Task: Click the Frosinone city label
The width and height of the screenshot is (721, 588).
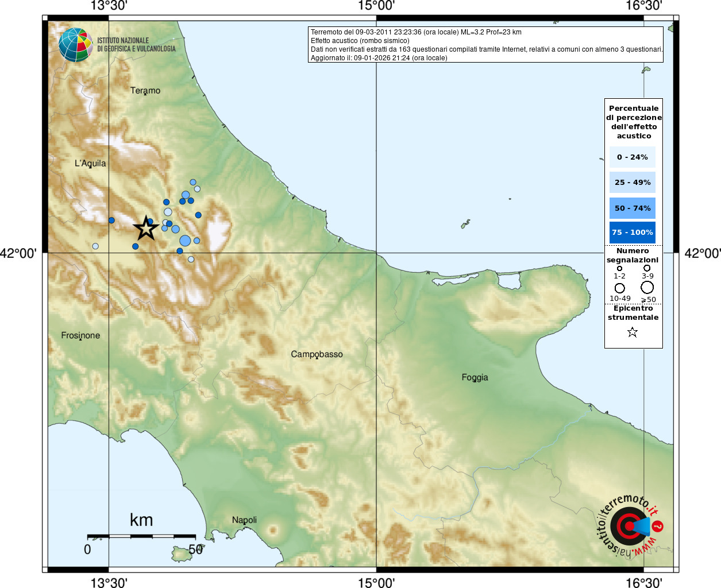Action: [80, 335]
